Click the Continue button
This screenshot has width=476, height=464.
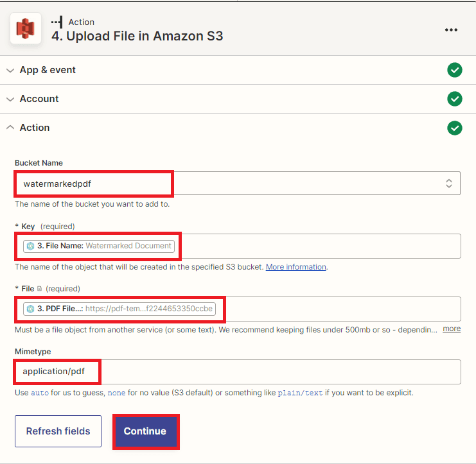[145, 431]
